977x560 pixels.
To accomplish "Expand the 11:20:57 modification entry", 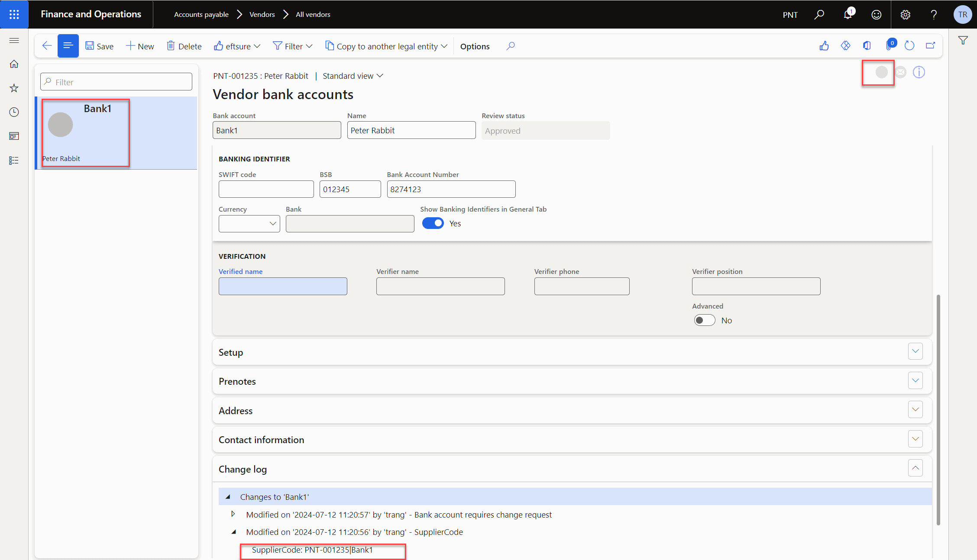I will (233, 514).
